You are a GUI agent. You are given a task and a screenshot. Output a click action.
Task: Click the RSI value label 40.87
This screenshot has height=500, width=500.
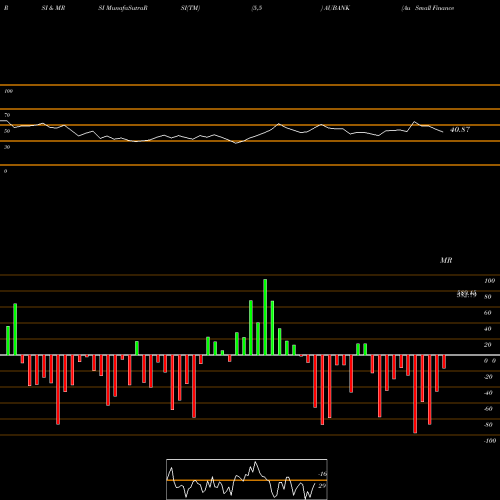(x=460, y=130)
